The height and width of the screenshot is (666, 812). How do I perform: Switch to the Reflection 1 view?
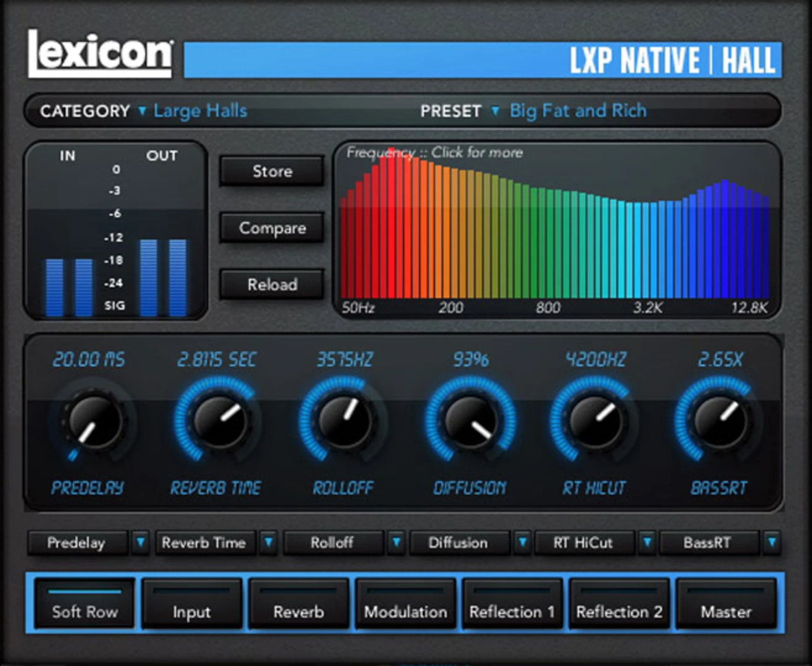(x=512, y=611)
